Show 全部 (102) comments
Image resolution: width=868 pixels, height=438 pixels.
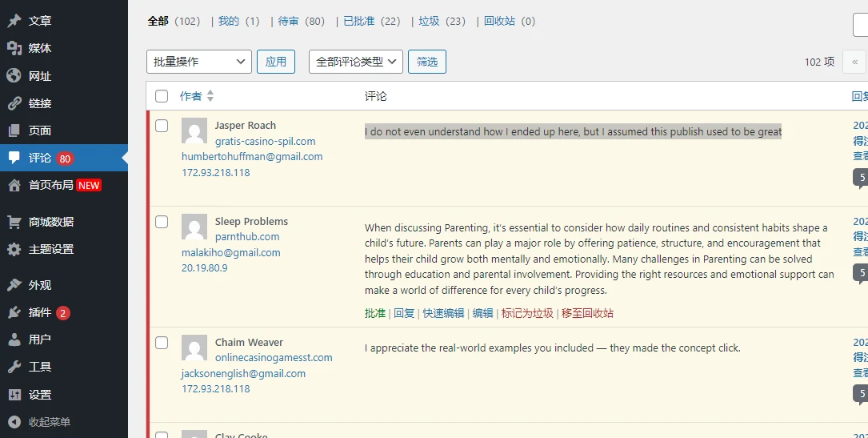coord(174,21)
